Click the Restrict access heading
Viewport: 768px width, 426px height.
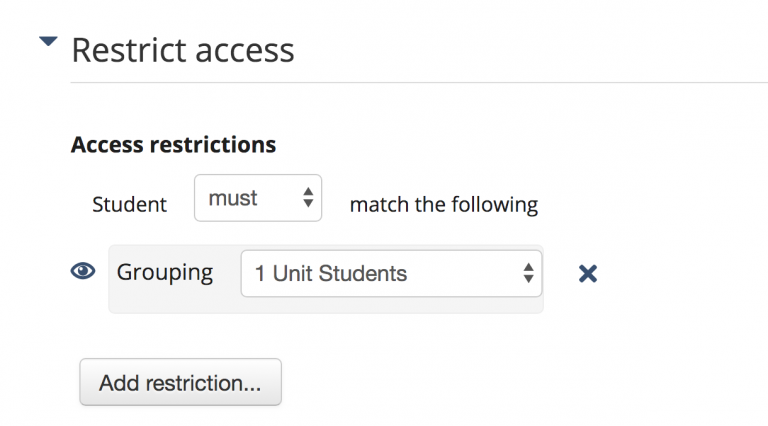[183, 50]
